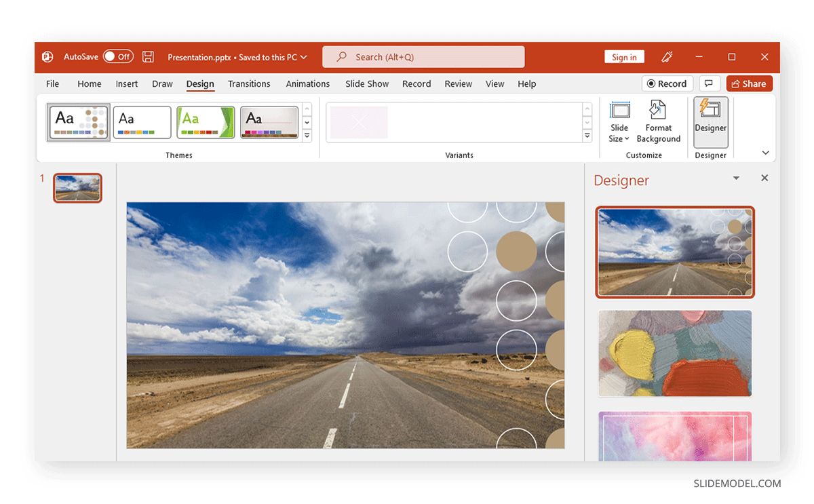
Task: Choose the paint strokes Designer idea
Action: click(x=675, y=353)
